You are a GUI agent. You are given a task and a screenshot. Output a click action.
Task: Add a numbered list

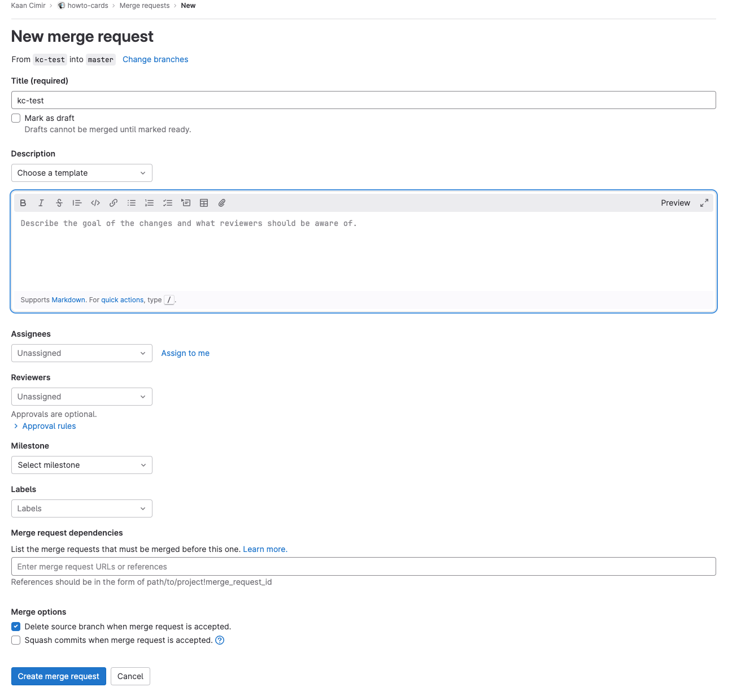click(x=150, y=203)
